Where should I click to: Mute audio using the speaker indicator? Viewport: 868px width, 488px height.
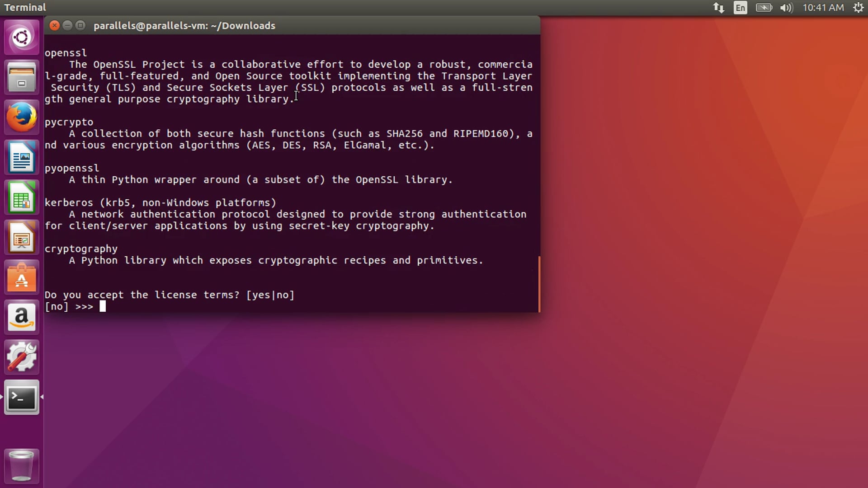click(x=786, y=7)
